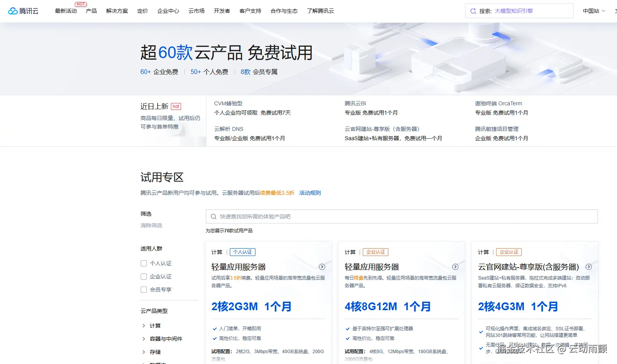Click 60+ 企业免费 banner link
Image resolution: width=617 pixels, height=364 pixels.
[159, 72]
